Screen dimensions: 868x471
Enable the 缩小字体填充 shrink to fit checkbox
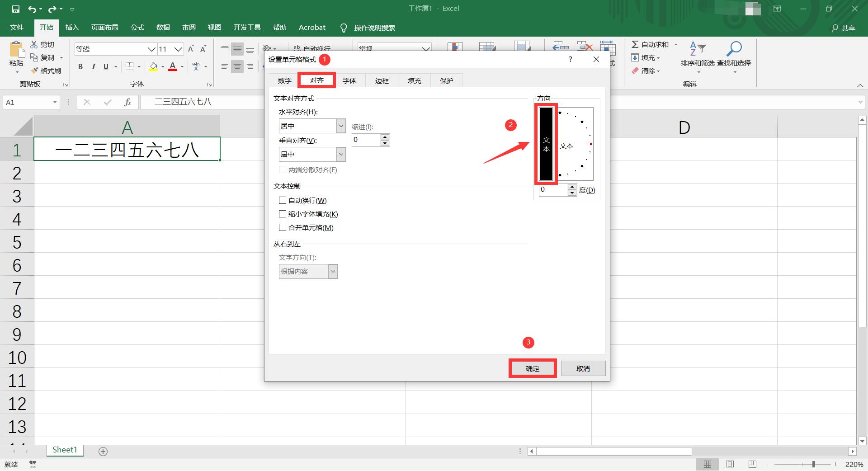pyautogui.click(x=283, y=214)
